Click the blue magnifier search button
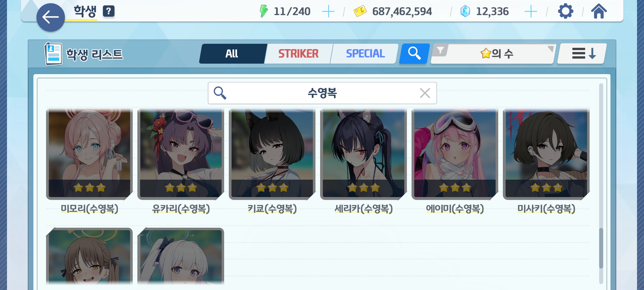The height and width of the screenshot is (290, 644). pos(414,54)
